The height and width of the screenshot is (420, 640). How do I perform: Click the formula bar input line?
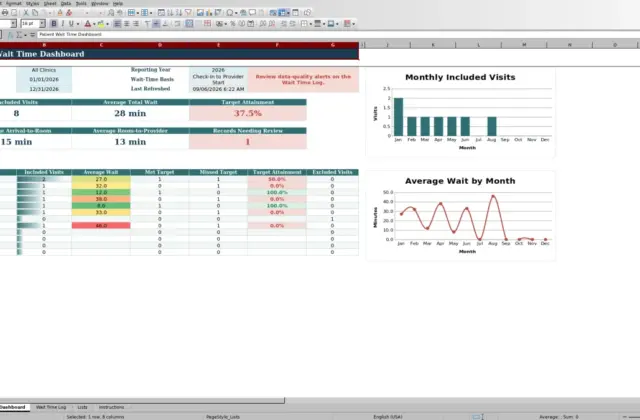coord(338,35)
